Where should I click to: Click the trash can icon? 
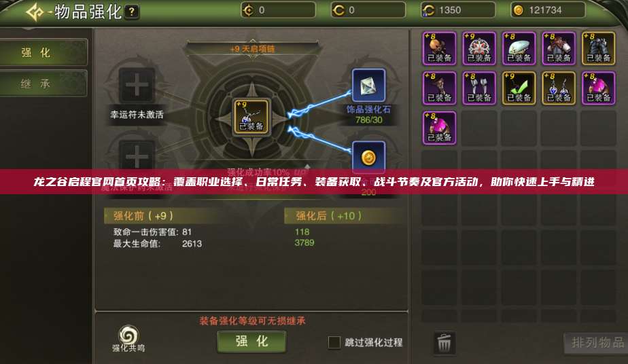point(444,343)
